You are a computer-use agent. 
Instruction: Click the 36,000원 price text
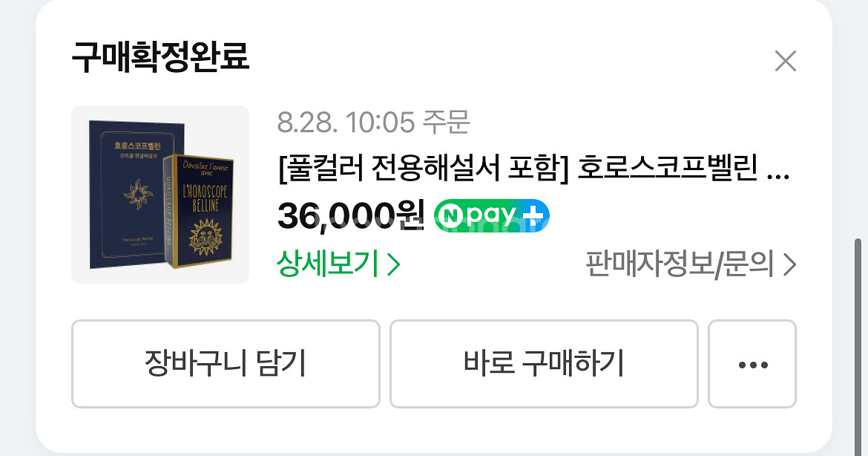click(351, 216)
